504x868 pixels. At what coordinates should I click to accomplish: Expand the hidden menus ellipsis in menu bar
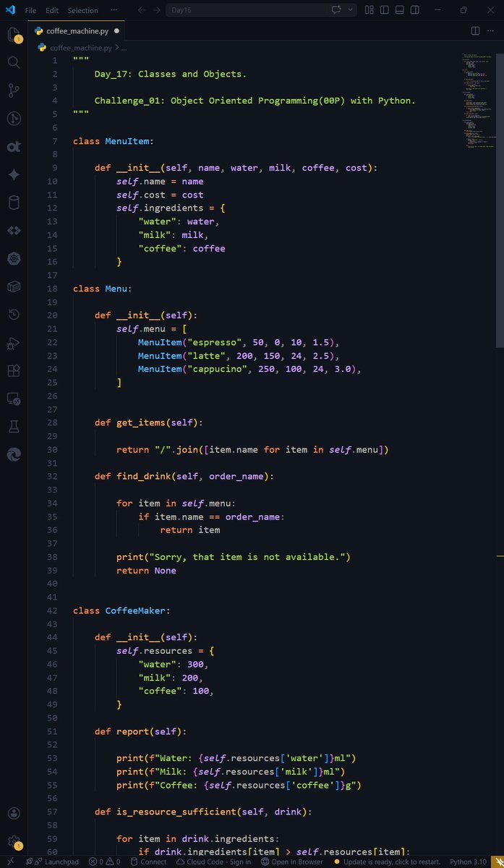click(114, 10)
